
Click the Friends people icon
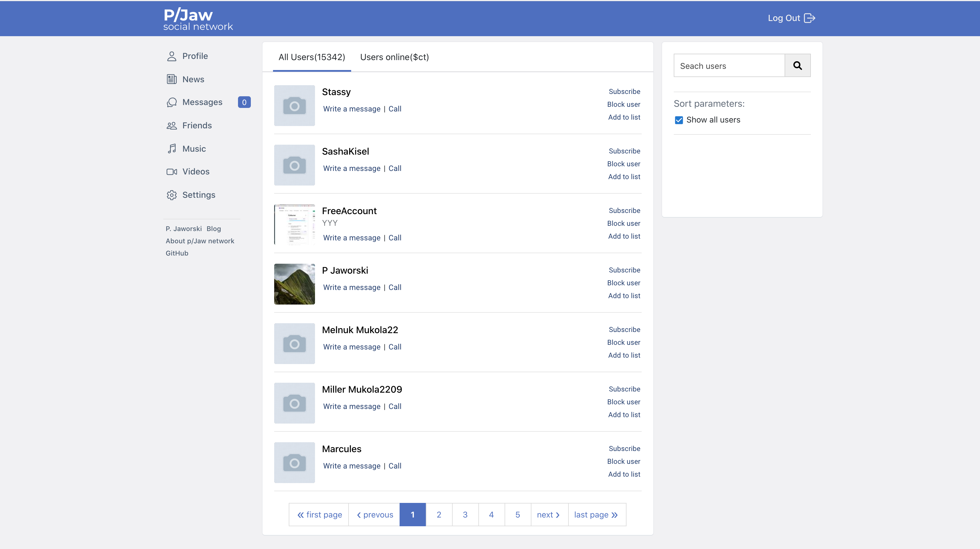click(171, 125)
